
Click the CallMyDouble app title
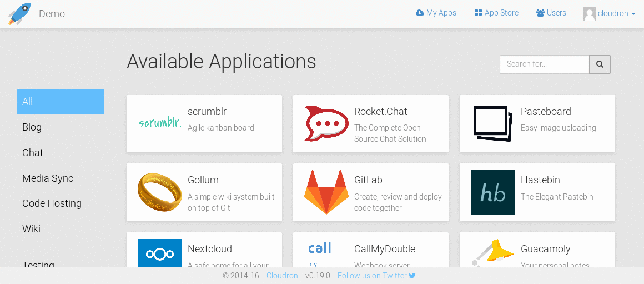pyautogui.click(x=385, y=248)
